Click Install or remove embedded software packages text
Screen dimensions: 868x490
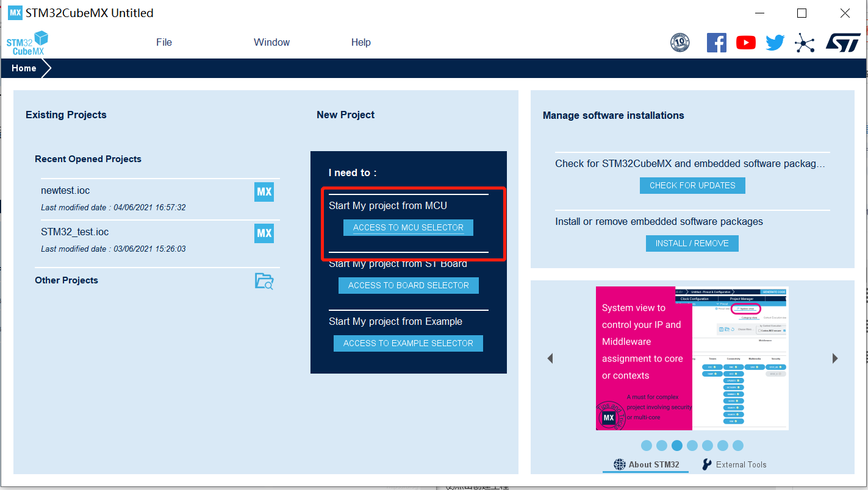click(x=659, y=222)
